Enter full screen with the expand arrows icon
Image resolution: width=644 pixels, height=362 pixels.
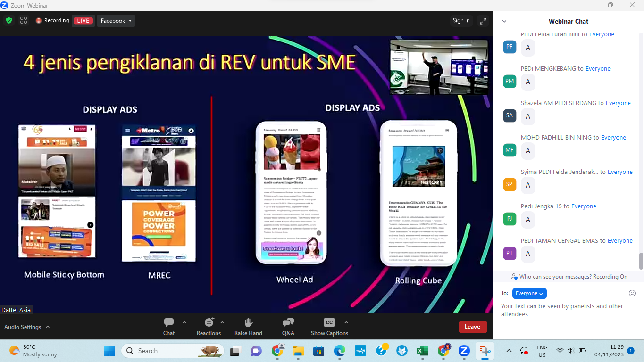(483, 21)
